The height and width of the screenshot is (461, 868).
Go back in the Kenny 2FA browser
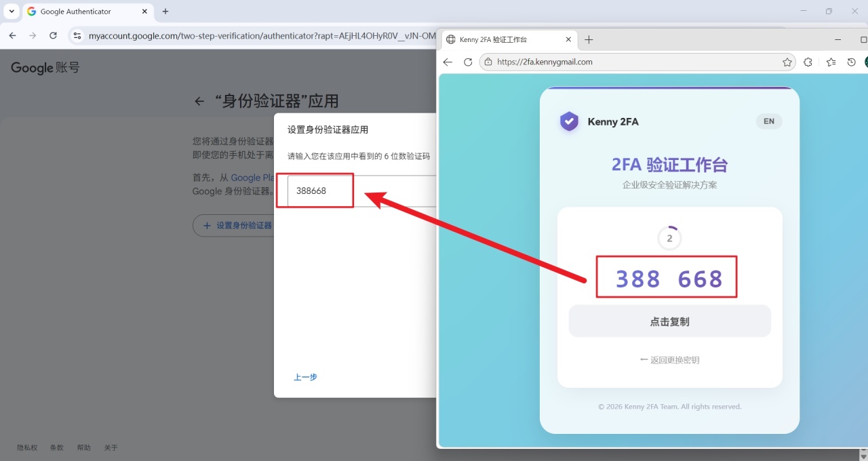[x=448, y=62]
